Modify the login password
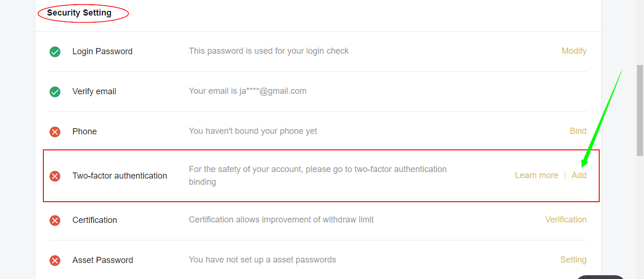644x279 pixels. pyautogui.click(x=574, y=51)
